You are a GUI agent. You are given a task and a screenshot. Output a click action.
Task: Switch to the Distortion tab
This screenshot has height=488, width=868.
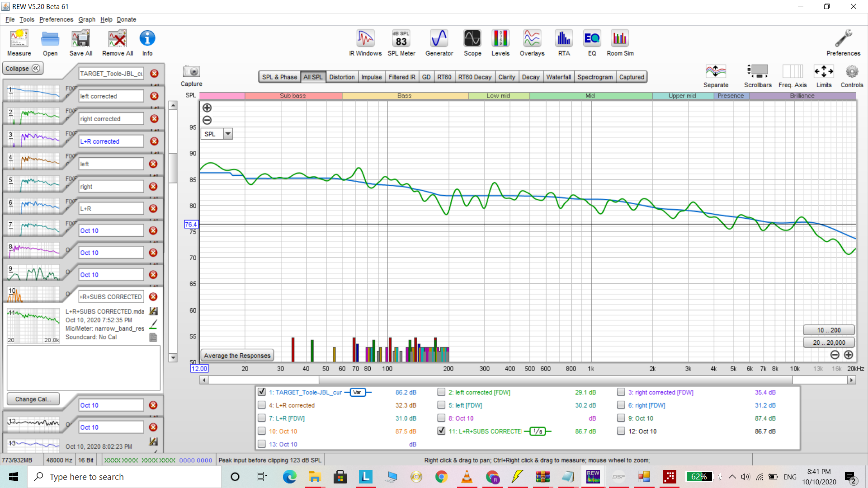point(342,77)
